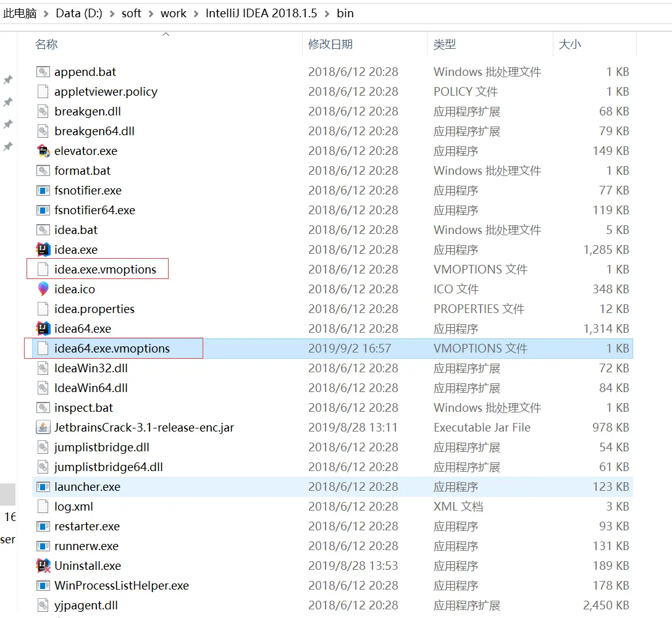Click the jumplistbridge64.dll file icon
This screenshot has width=672, height=618.
coord(43,467)
